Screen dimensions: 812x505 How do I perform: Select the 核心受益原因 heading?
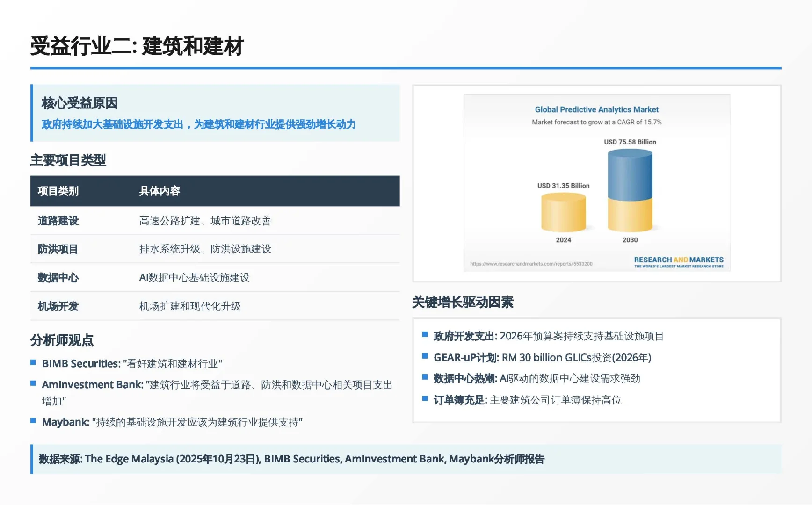tap(79, 103)
